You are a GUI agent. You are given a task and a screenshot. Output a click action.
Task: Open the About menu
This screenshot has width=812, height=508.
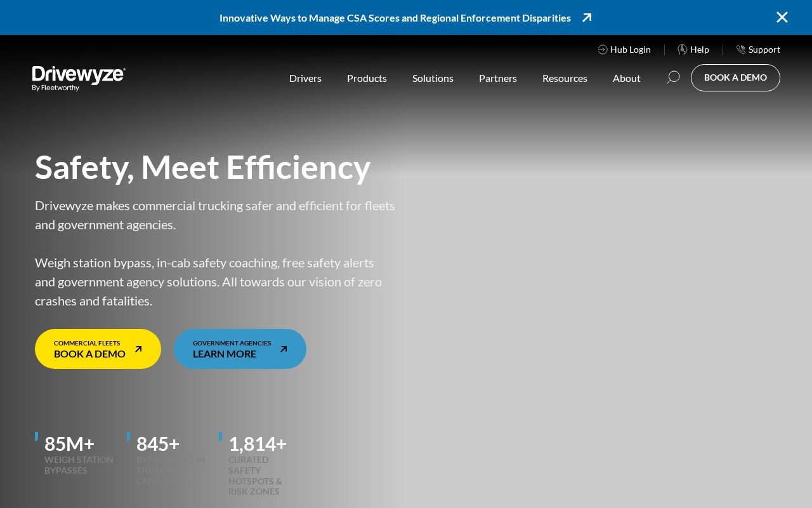click(x=627, y=78)
